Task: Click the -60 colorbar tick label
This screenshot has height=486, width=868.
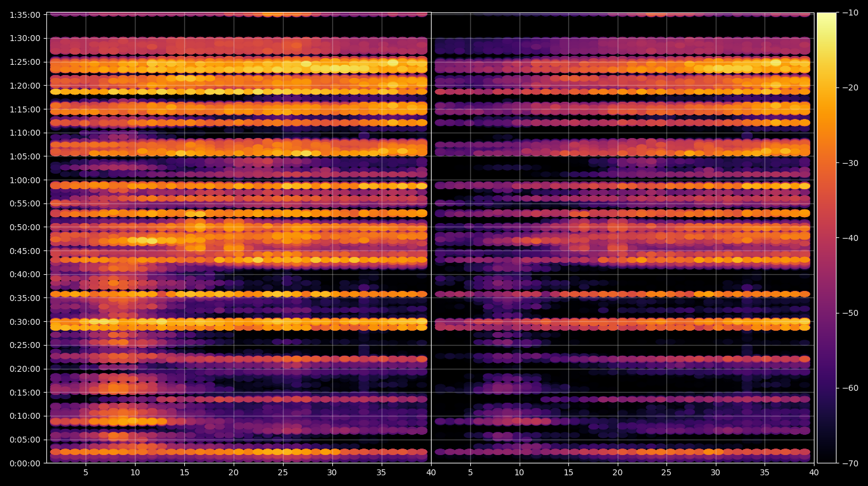Action: click(x=851, y=388)
